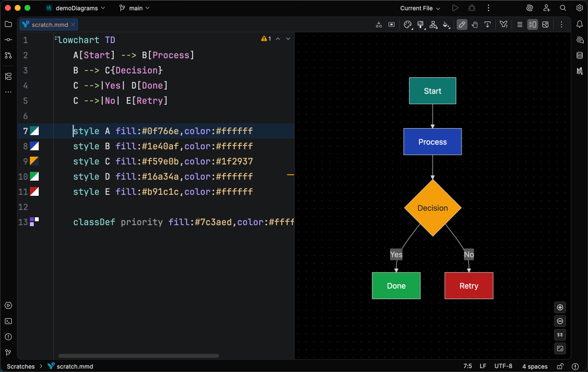Open the LF line separator selector

coord(483,366)
